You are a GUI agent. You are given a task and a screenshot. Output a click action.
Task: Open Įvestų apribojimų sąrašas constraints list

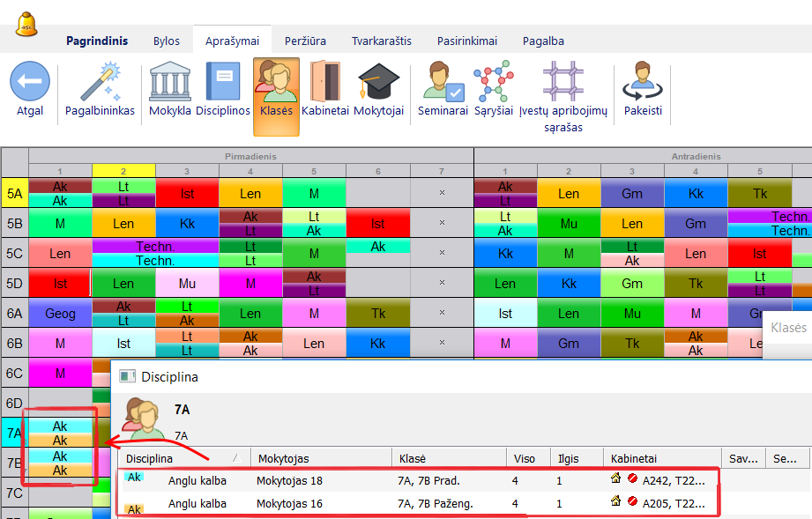pyautogui.click(x=562, y=82)
